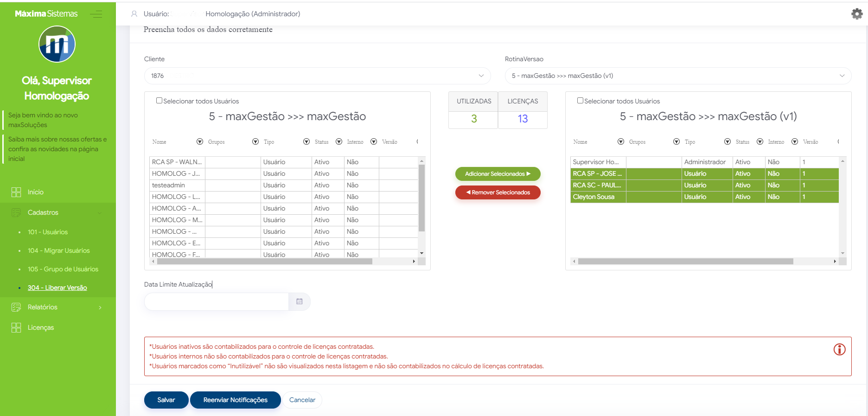Go to 104 - Migrar Usuários

[58, 250]
